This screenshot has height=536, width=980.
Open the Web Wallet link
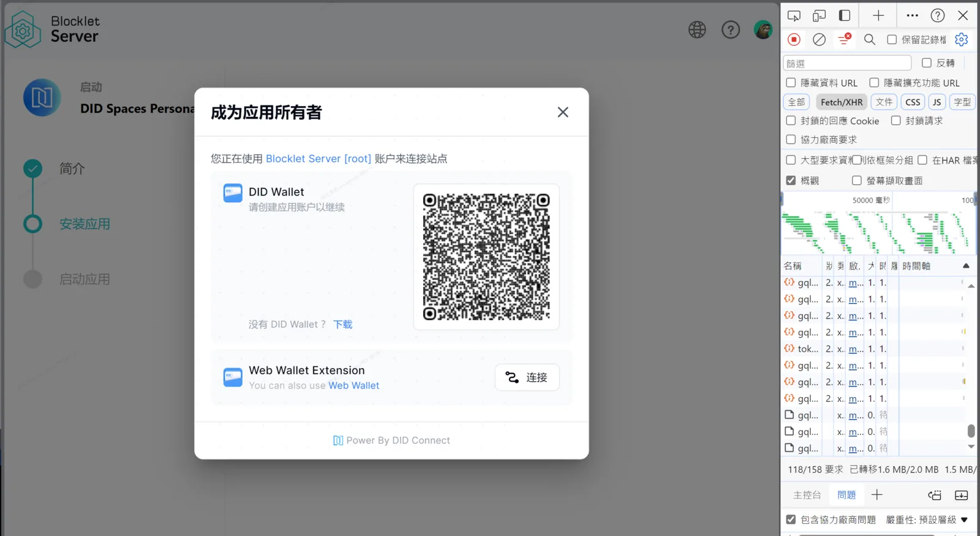(x=354, y=385)
